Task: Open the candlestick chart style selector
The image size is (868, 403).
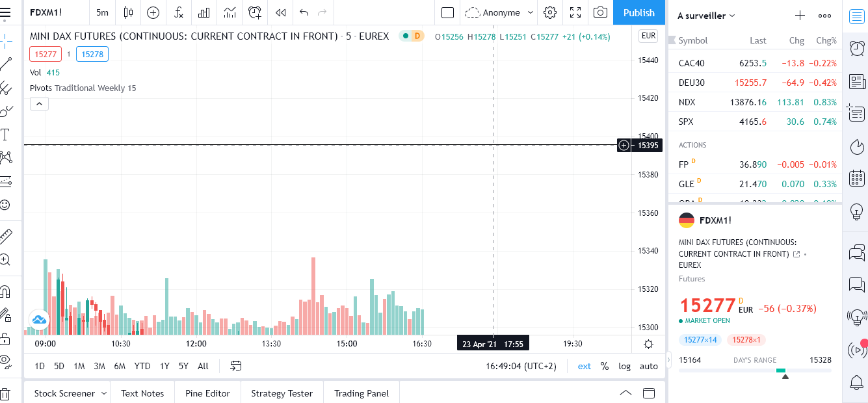Action: (127, 12)
